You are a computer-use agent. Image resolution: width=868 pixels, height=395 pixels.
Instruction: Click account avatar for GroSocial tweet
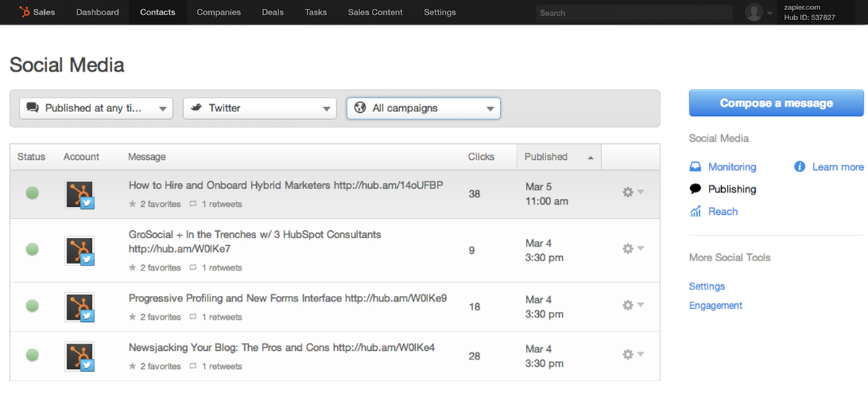[x=80, y=250]
